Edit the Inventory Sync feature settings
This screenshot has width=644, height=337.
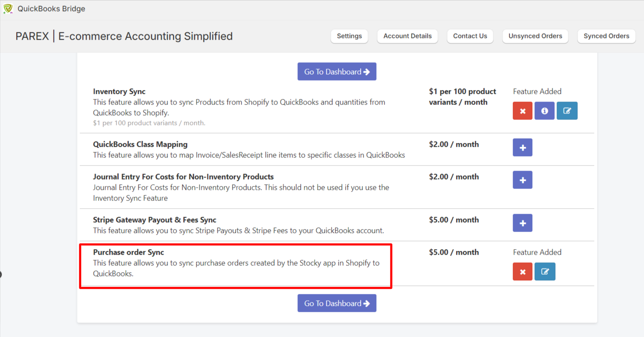coord(567,111)
